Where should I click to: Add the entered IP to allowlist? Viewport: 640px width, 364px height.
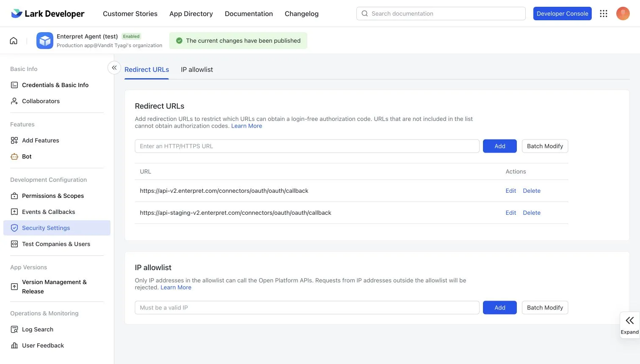pos(500,308)
